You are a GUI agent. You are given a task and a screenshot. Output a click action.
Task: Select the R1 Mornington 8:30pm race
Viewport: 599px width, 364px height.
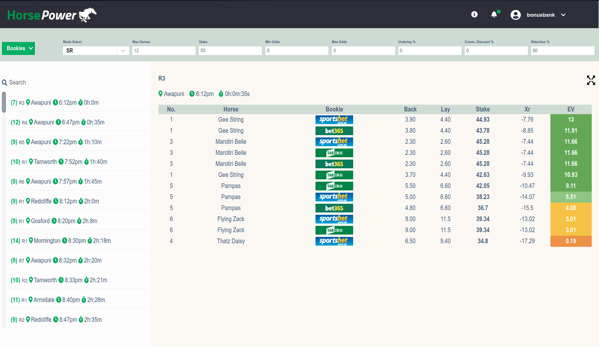77,240
